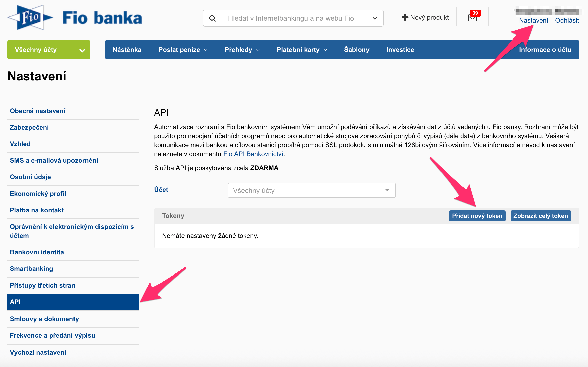Click the Nastavení link at the top
588x367 pixels.
pyautogui.click(x=534, y=20)
